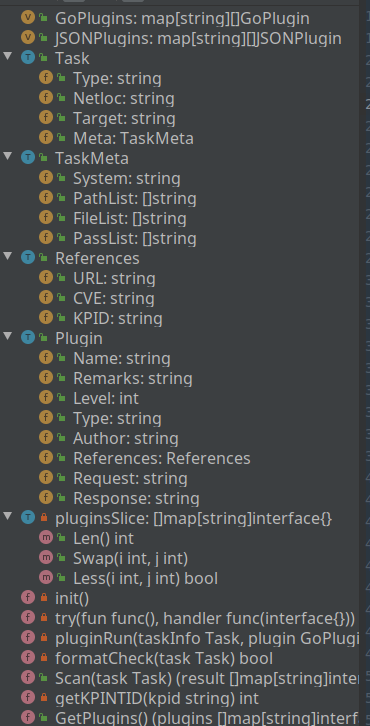Image resolution: width=370 pixels, height=726 pixels.
Task: Select the getKPINTID(kpid string) int function
Action: (x=157, y=698)
